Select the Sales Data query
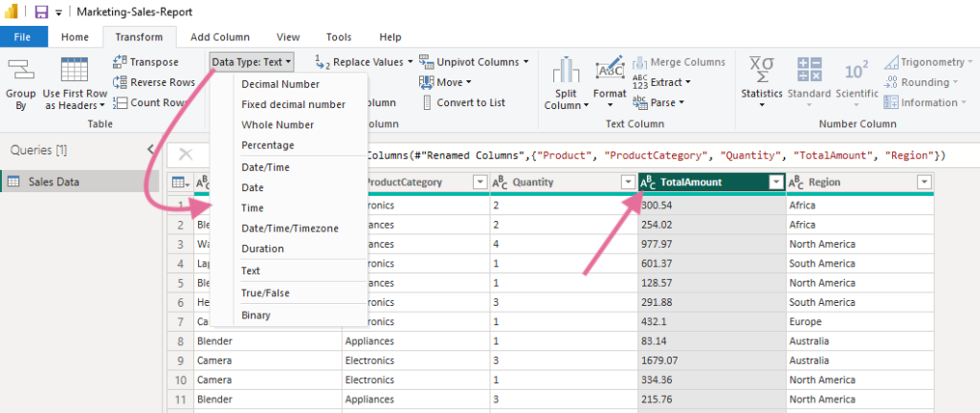Screen dimensions: 980x413 pos(79,182)
